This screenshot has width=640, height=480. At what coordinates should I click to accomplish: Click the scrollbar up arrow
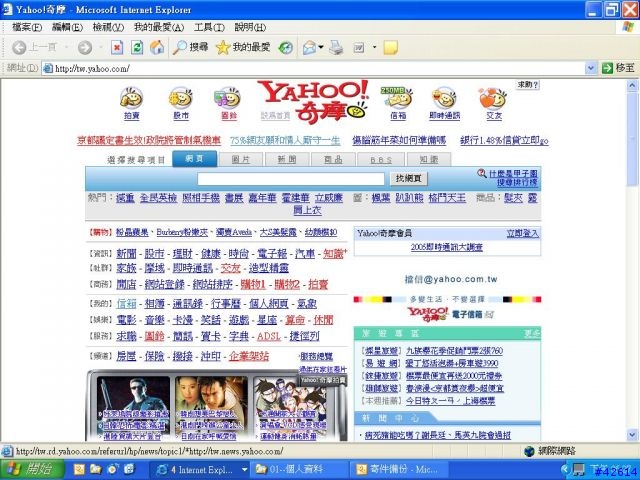coord(632,85)
